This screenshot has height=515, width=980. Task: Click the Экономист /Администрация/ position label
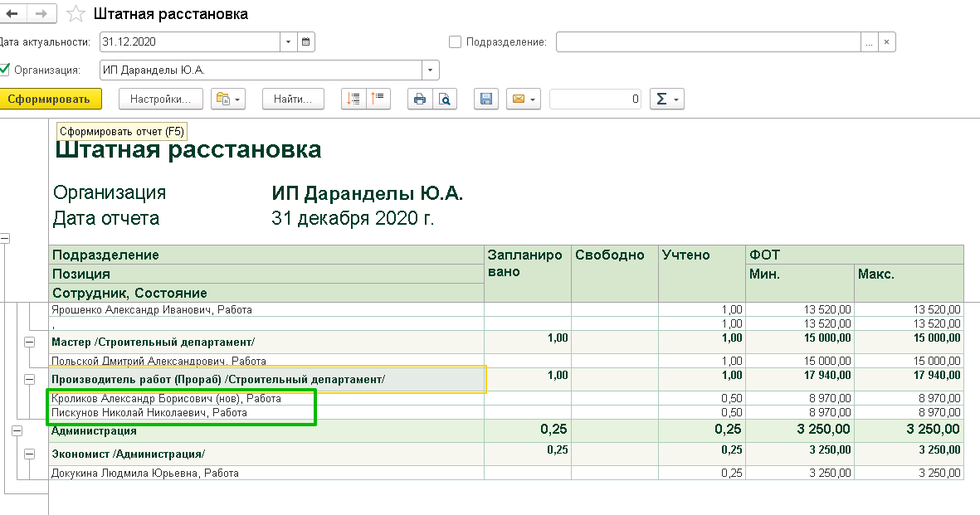click(128, 454)
